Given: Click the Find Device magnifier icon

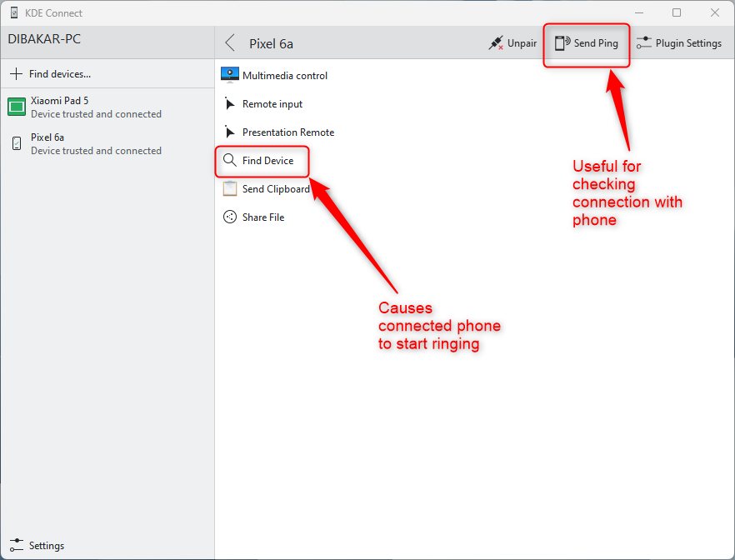Looking at the screenshot, I should pos(230,160).
